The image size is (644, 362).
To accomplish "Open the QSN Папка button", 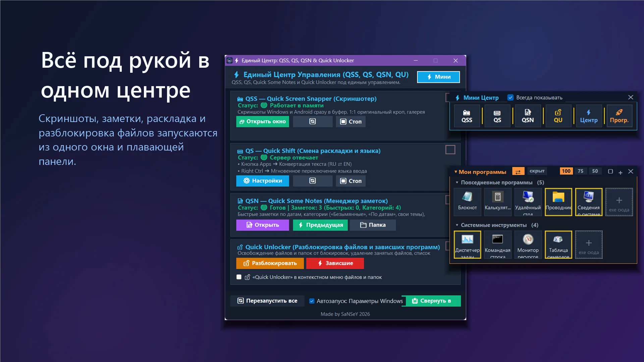I will [373, 225].
